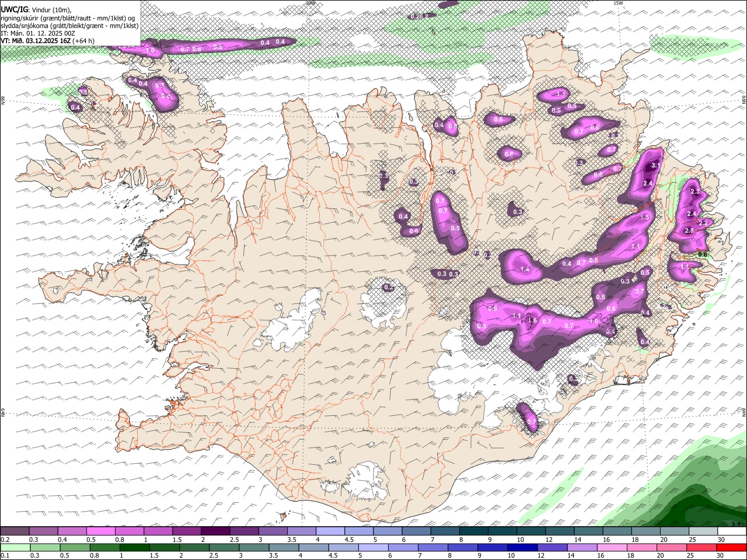Click the '(+64 h)' forecast offset

click(84, 41)
